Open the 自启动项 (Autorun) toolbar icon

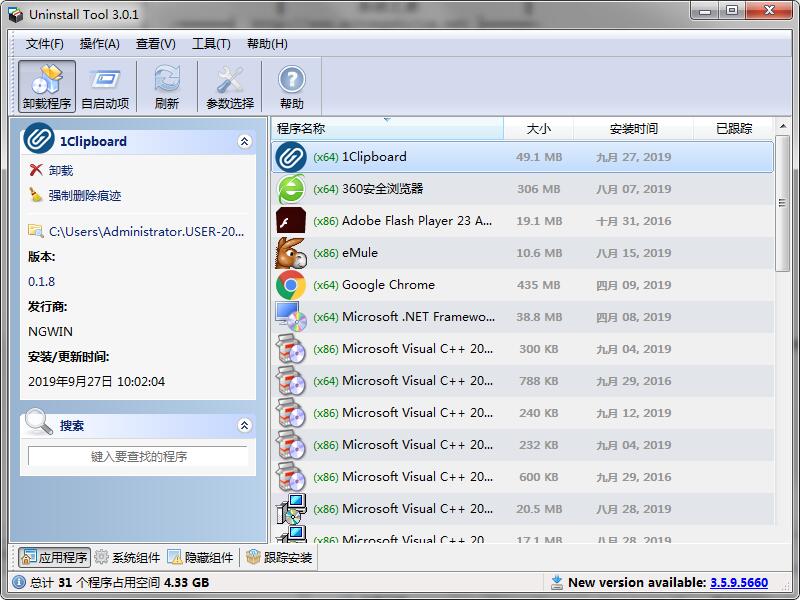[106, 86]
